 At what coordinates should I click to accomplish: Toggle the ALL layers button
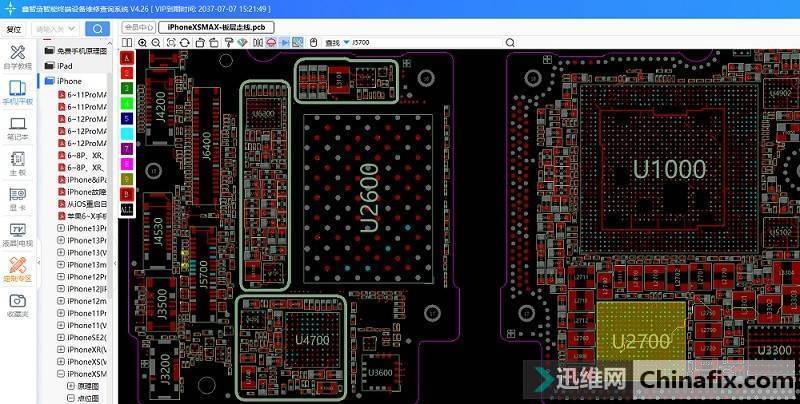click(x=127, y=207)
